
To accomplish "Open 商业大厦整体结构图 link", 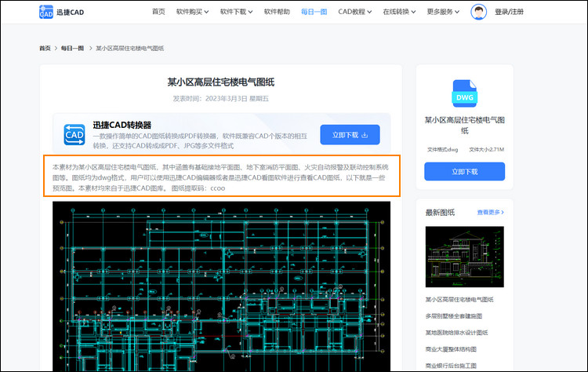I will [451, 349].
